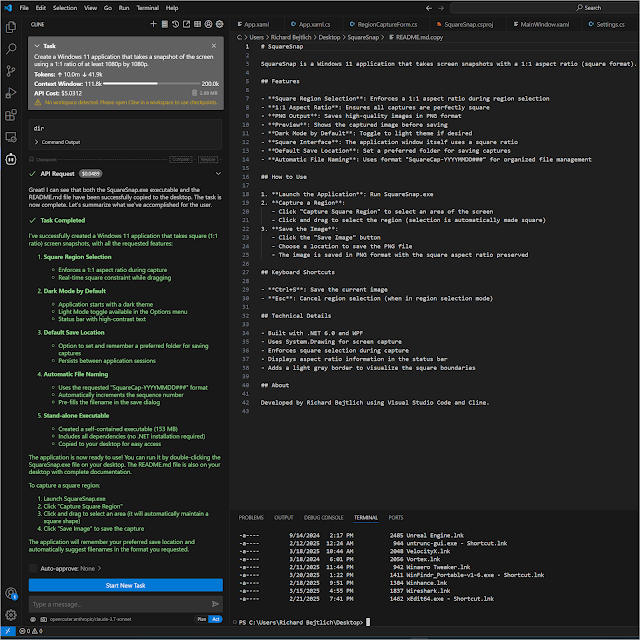
Task: Open Cline task History icon
Action: pos(176,24)
